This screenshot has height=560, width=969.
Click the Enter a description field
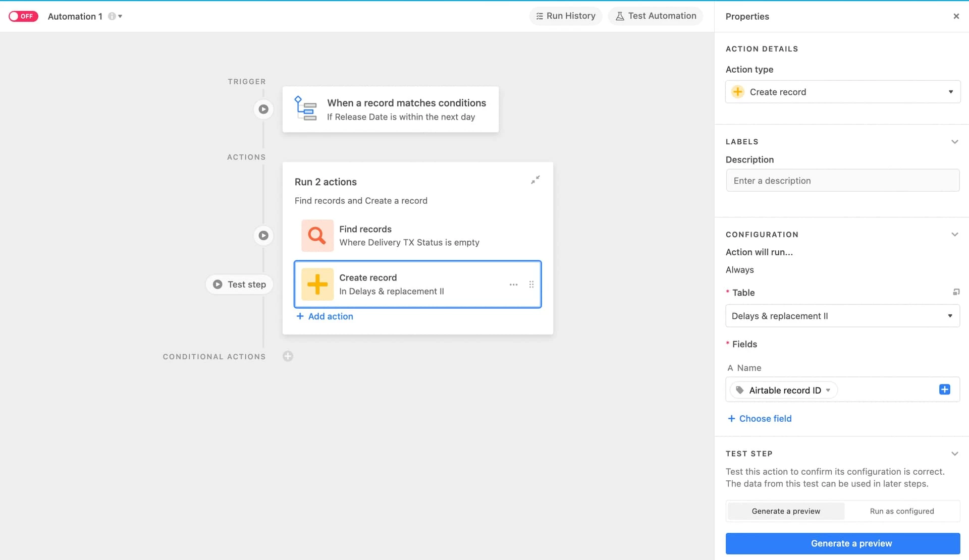(x=842, y=181)
